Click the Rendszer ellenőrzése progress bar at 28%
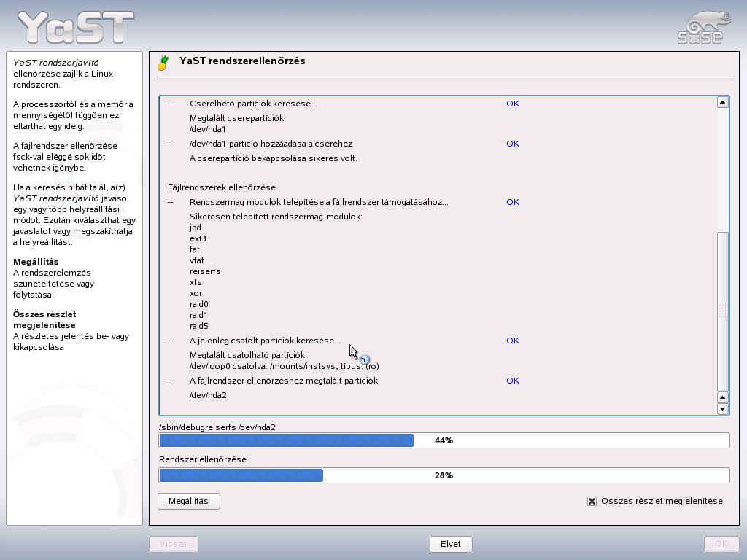Screen dimensions: 747x560 click(444, 475)
